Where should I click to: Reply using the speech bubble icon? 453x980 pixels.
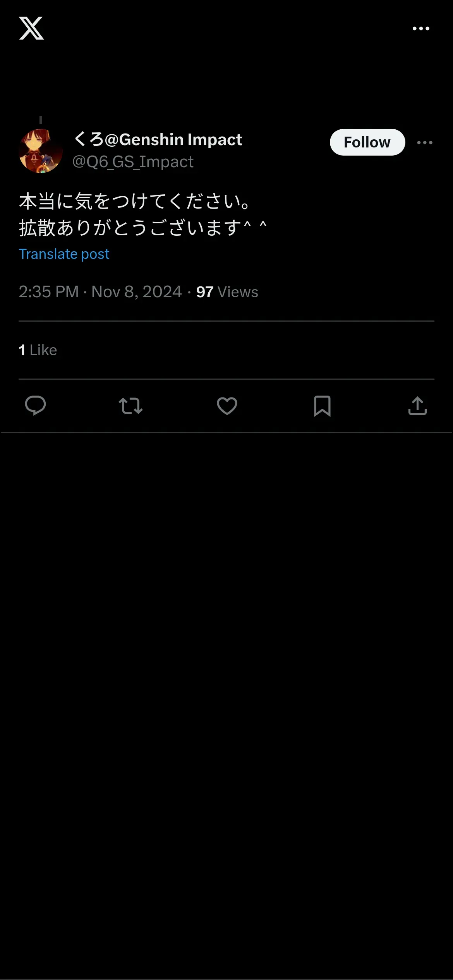[x=35, y=406]
